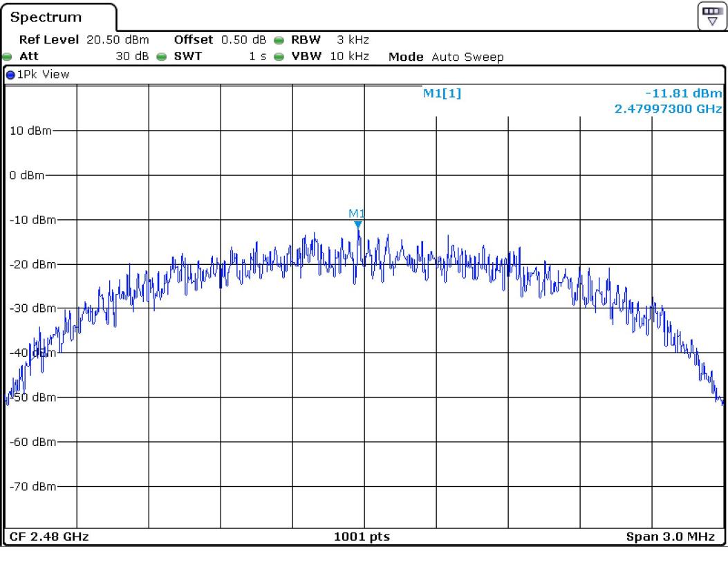Click the -50 dBm axis label
This screenshot has height=567, width=728.
pyautogui.click(x=32, y=398)
